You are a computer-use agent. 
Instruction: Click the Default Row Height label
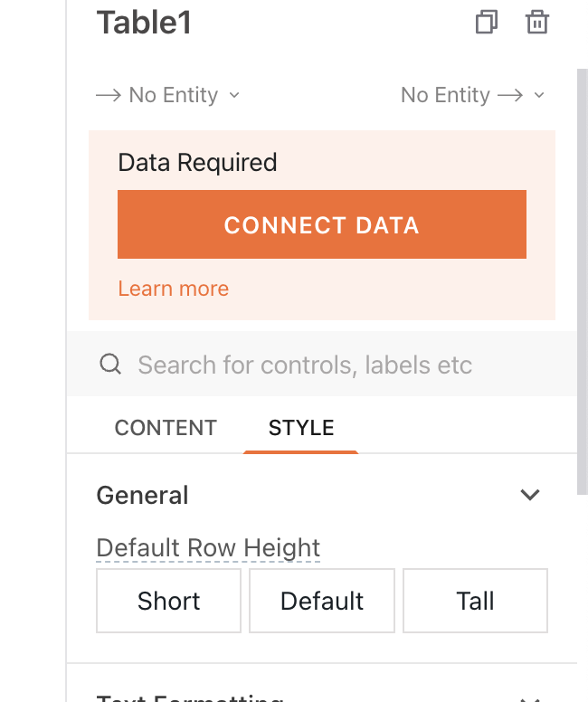(x=208, y=548)
